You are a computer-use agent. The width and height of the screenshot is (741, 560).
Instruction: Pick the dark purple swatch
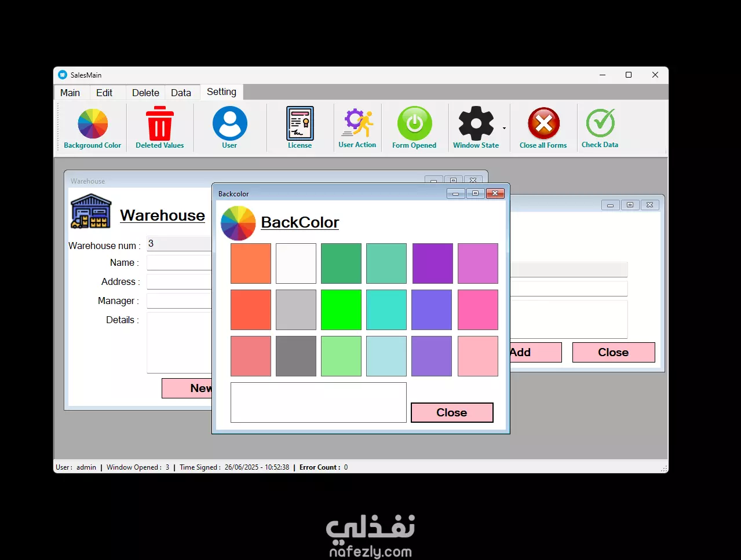(x=433, y=263)
